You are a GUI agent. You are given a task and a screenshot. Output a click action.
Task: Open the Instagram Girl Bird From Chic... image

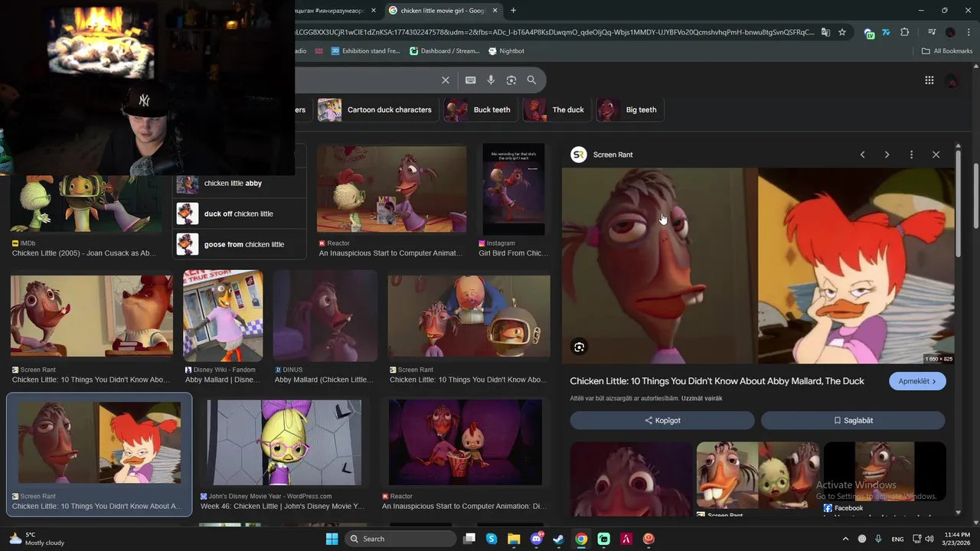(x=514, y=189)
